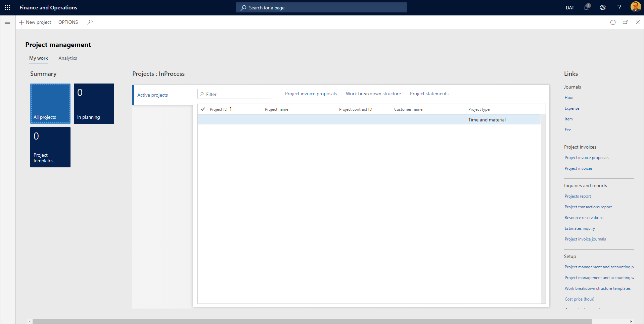The height and width of the screenshot is (324, 644).
Task: Open the Projects report link
Action: [x=578, y=196]
